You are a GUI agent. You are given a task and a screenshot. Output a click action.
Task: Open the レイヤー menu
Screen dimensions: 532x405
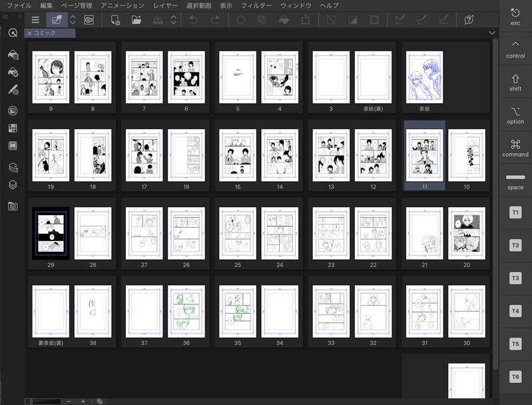point(165,5)
